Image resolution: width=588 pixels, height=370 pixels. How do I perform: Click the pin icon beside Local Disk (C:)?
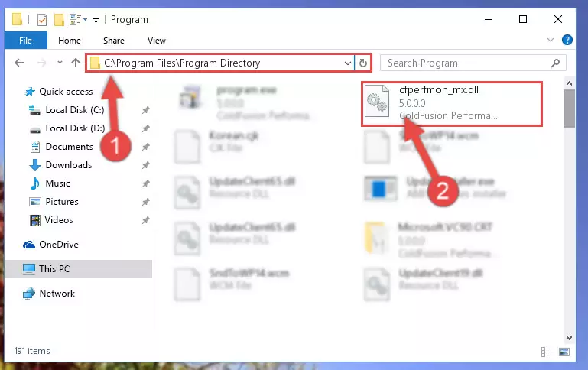pyautogui.click(x=145, y=110)
